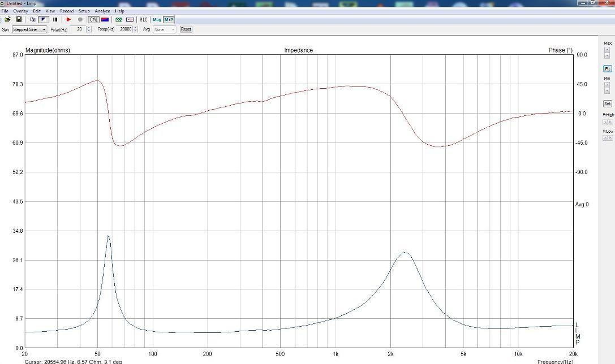Toggle the CAL calibration button
This screenshot has height=364, width=615.
93,20
